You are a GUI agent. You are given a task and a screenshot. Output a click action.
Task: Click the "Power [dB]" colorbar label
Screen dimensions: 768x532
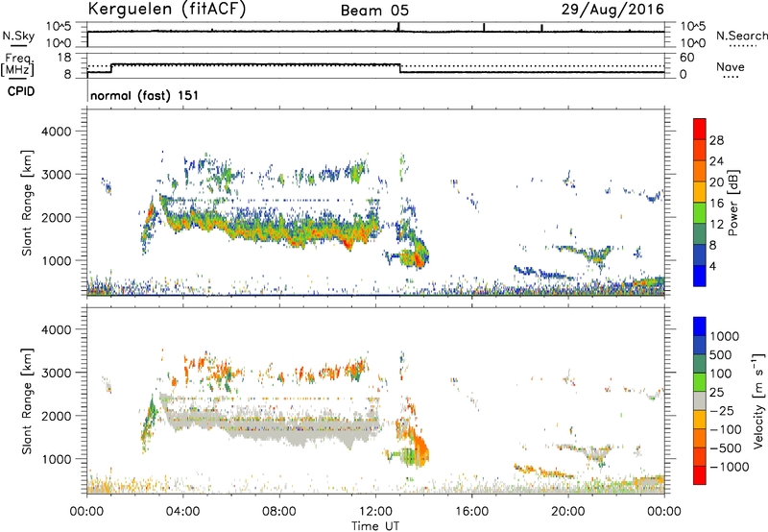click(x=733, y=203)
